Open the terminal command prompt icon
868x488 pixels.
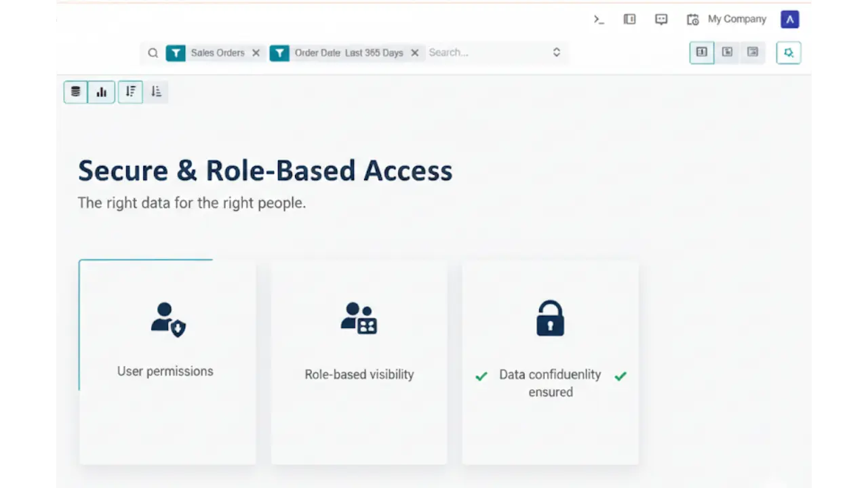599,20
